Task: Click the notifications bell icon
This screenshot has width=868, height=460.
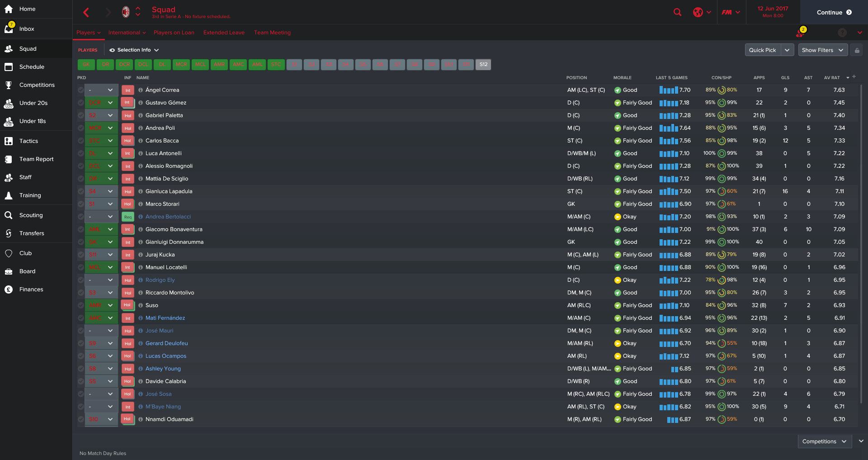Action: [800, 33]
